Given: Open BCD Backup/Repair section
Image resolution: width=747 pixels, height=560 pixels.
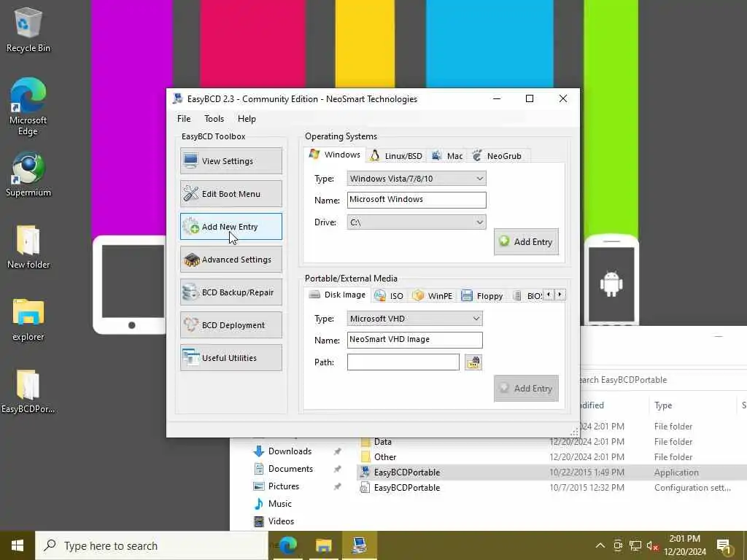Looking at the screenshot, I should (231, 292).
